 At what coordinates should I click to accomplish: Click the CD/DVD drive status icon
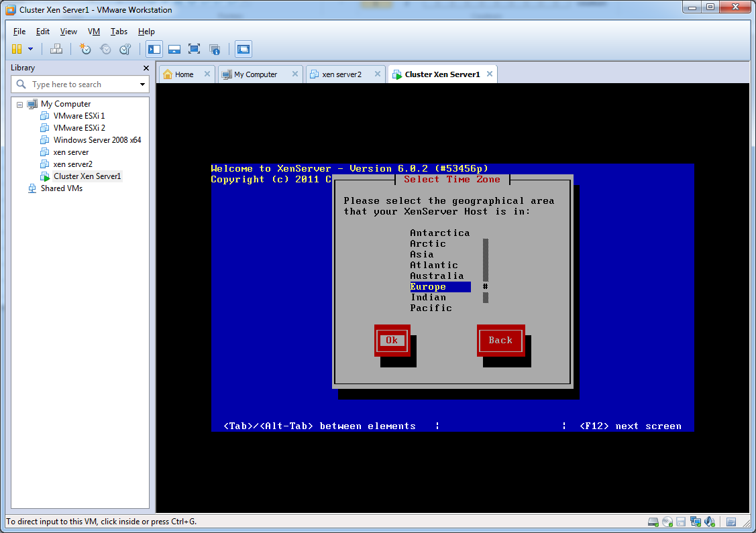[667, 522]
